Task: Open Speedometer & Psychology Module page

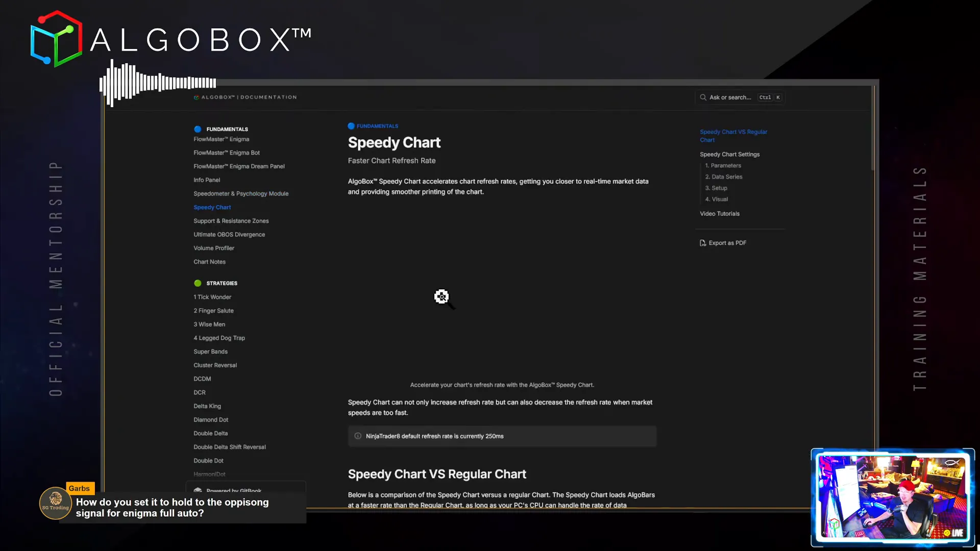Action: tap(241, 194)
